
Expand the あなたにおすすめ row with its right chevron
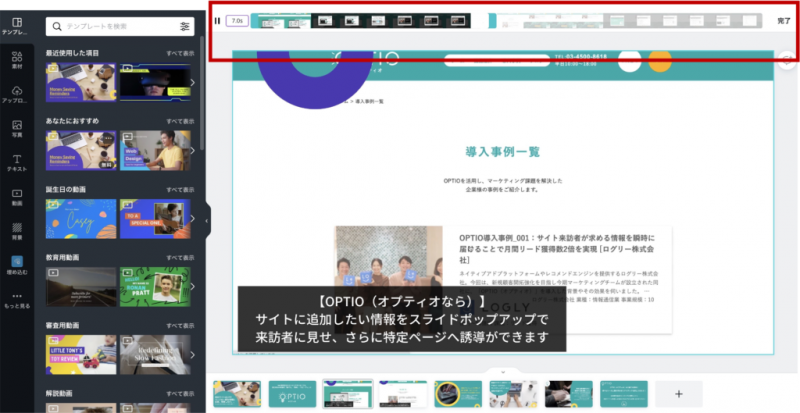tap(192, 151)
